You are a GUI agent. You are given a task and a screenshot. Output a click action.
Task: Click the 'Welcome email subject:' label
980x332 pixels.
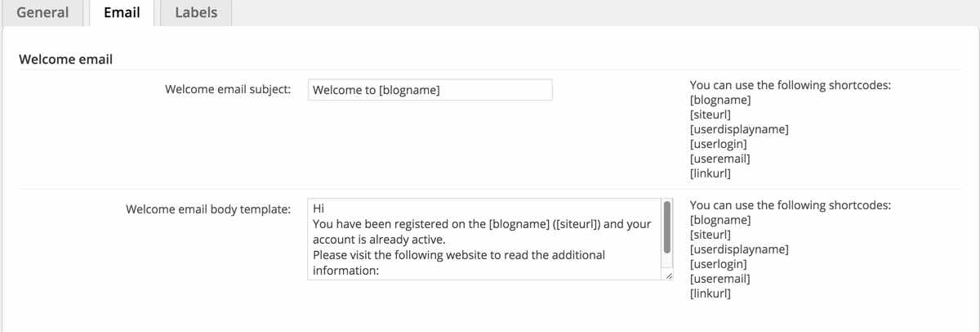(228, 89)
